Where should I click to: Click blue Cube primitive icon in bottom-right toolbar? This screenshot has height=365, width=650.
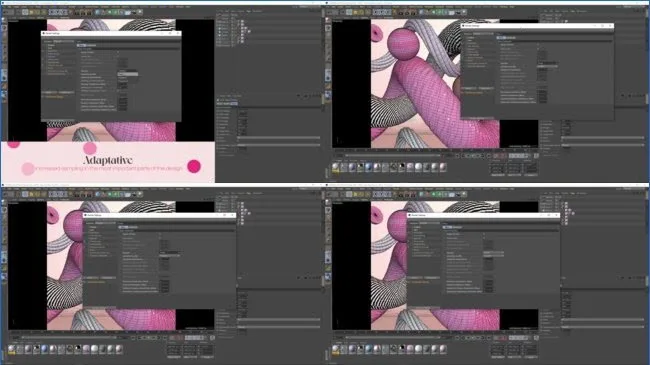coord(422,194)
